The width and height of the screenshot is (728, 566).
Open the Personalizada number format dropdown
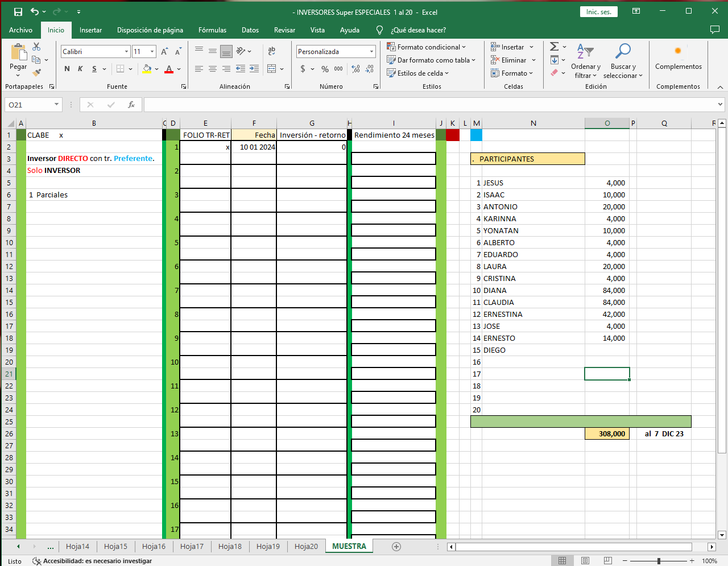(x=371, y=52)
